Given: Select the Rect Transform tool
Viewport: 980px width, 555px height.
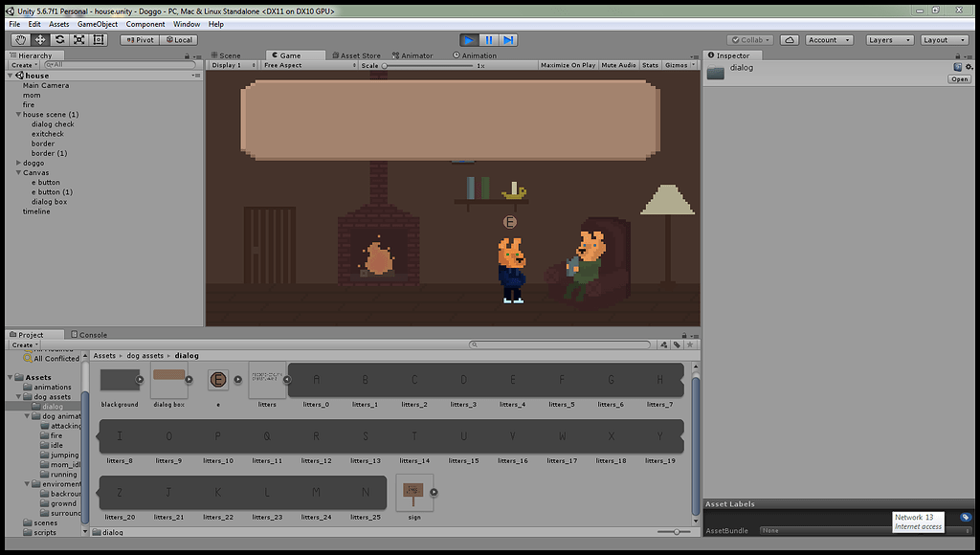Looking at the screenshot, I should coord(100,39).
